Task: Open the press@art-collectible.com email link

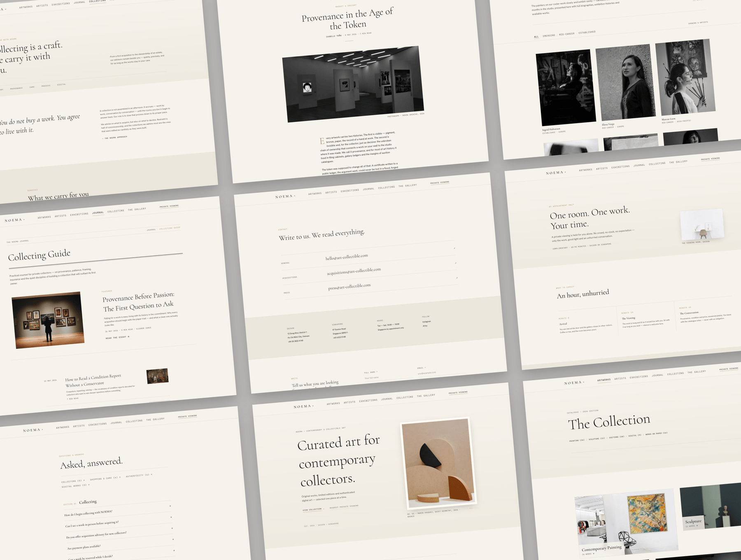Action: (349, 286)
